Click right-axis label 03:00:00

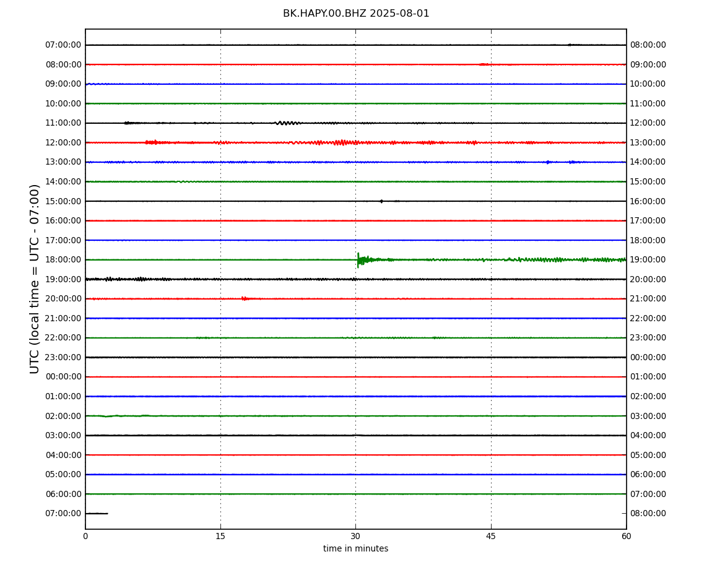(648, 416)
